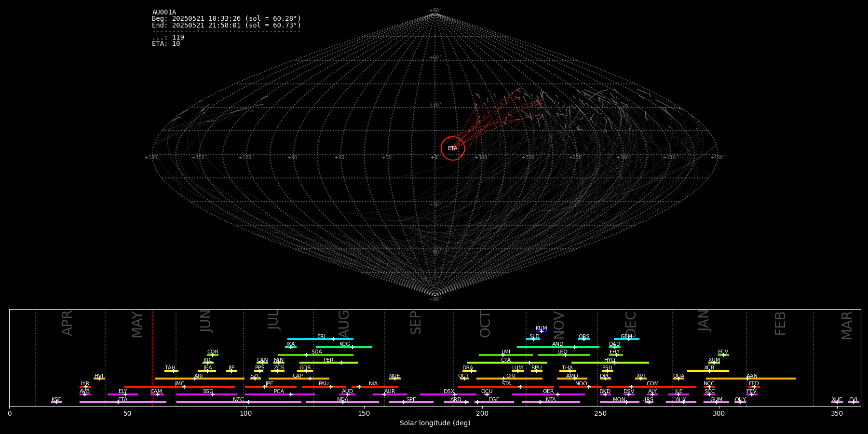
Task: Select the NTA shower label
Action: pyautogui.click(x=551, y=400)
